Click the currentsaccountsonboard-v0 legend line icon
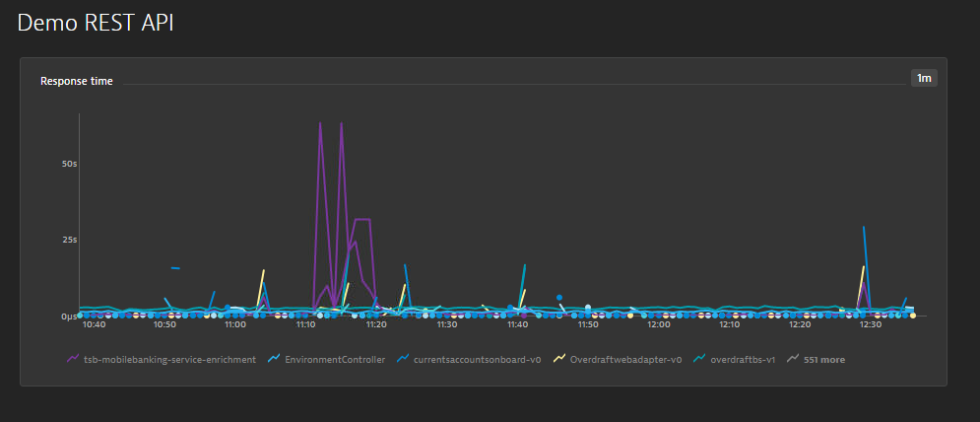 (404, 359)
